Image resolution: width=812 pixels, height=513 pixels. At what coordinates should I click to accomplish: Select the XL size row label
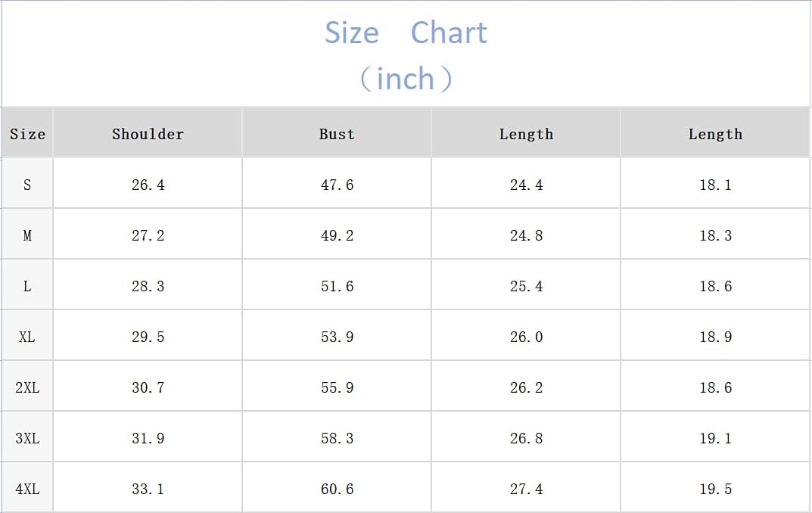pyautogui.click(x=27, y=337)
